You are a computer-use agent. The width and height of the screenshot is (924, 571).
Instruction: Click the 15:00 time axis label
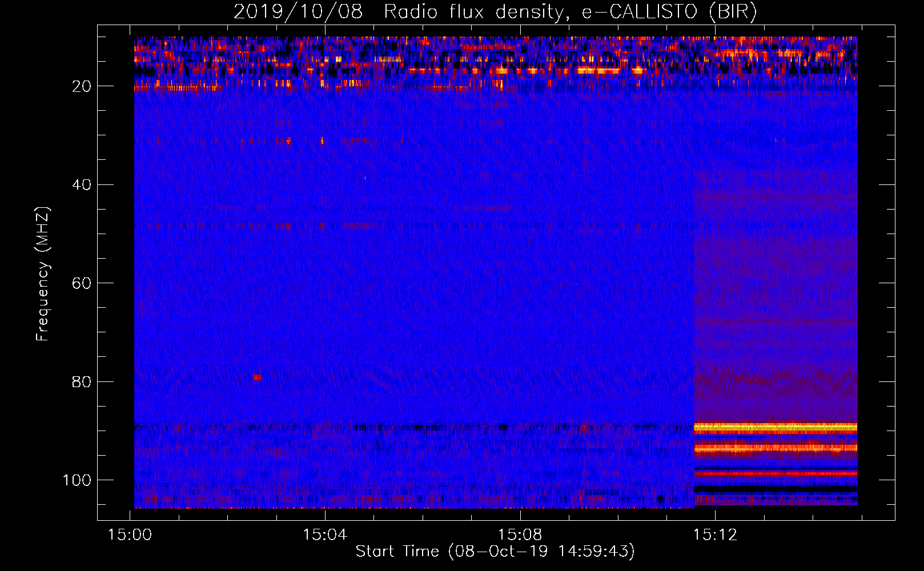coord(130,535)
